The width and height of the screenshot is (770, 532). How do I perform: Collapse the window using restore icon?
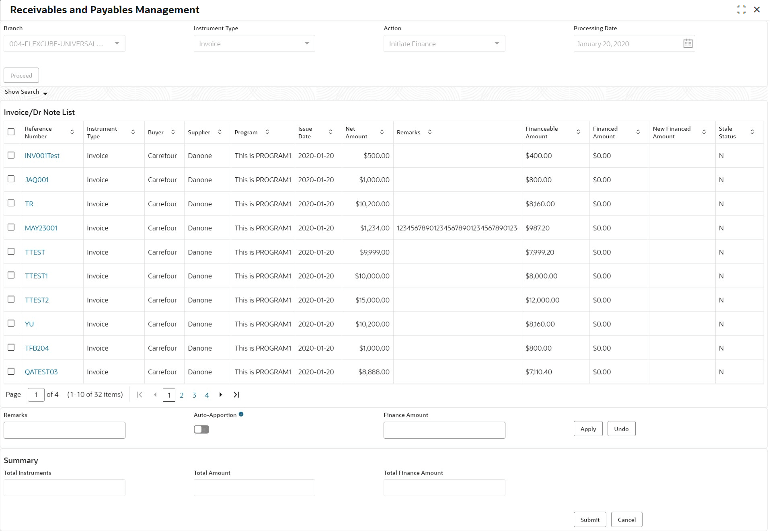pyautogui.click(x=741, y=10)
